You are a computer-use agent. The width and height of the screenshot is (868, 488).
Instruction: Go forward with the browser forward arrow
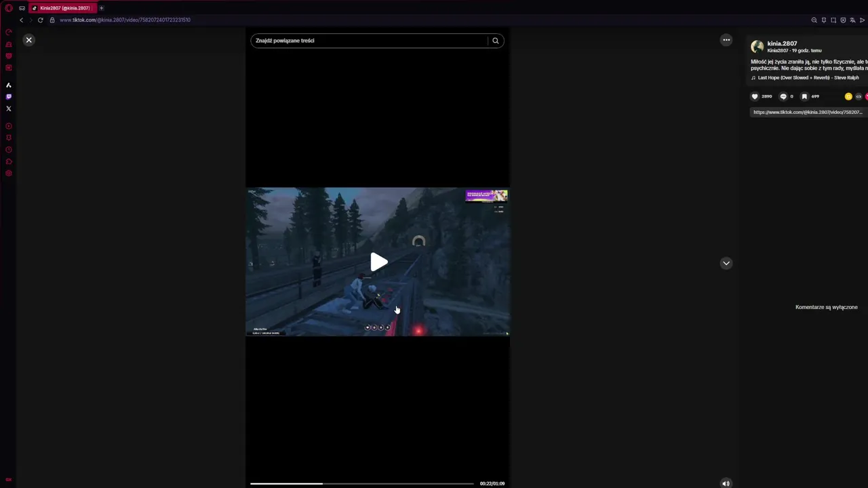pyautogui.click(x=31, y=20)
